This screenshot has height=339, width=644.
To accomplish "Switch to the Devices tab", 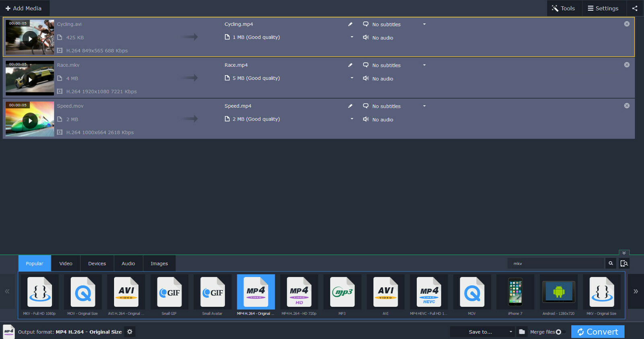I will (x=97, y=263).
